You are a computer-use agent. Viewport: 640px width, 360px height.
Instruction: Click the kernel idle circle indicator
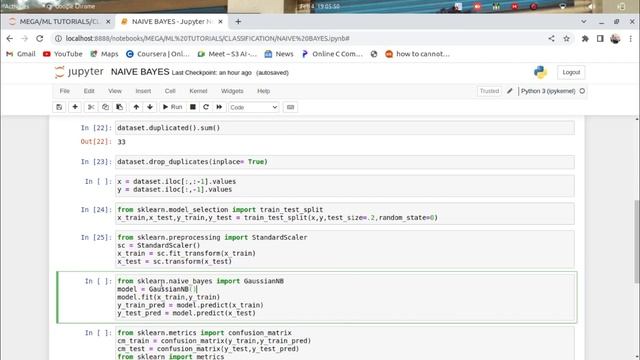click(582, 91)
